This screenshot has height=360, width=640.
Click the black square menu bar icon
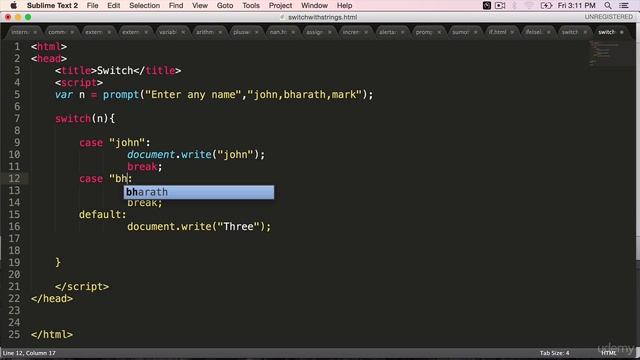pyautogui.click(x=487, y=5)
